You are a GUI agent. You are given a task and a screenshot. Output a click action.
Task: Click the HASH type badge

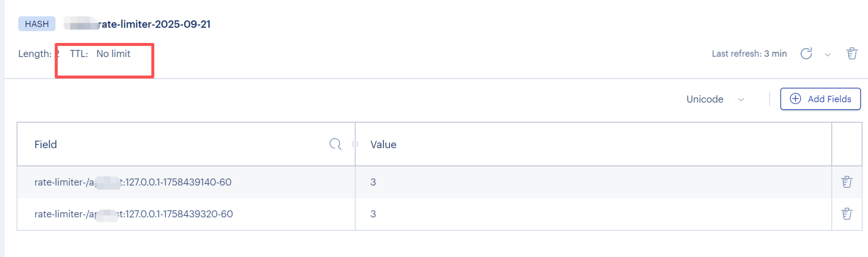[37, 24]
